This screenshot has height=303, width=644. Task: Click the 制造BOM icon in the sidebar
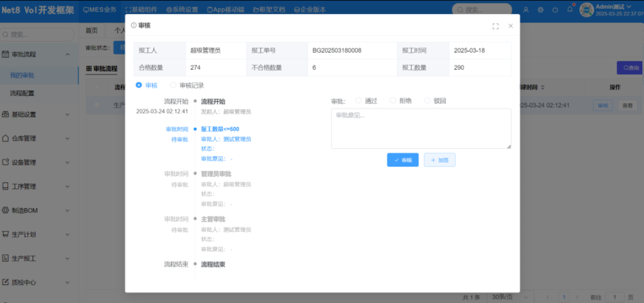pyautogui.click(x=5, y=210)
